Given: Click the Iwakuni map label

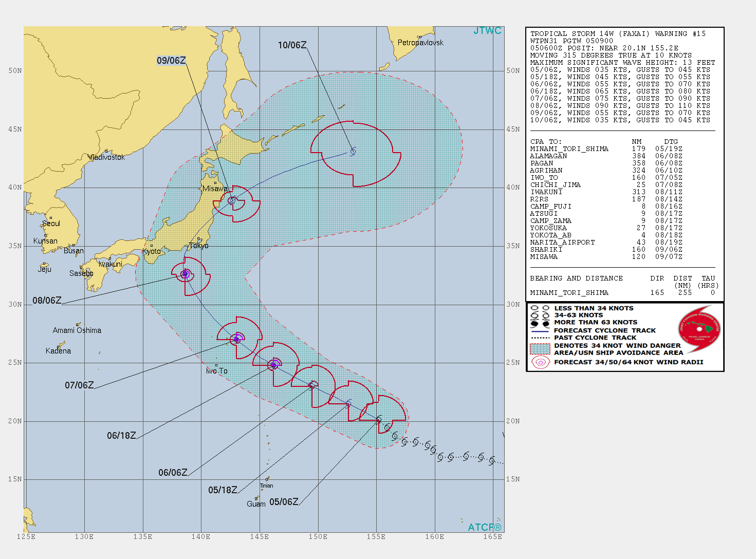Looking at the screenshot, I should tap(110, 264).
